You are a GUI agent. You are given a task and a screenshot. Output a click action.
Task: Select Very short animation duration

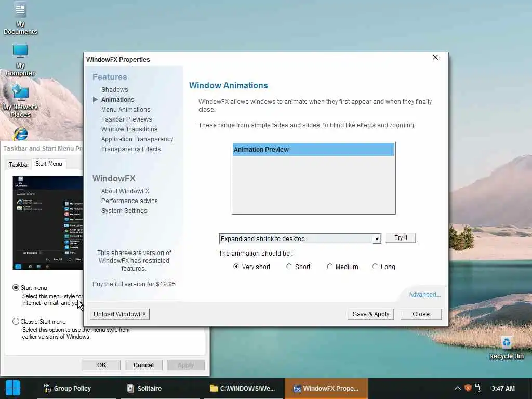click(252, 267)
